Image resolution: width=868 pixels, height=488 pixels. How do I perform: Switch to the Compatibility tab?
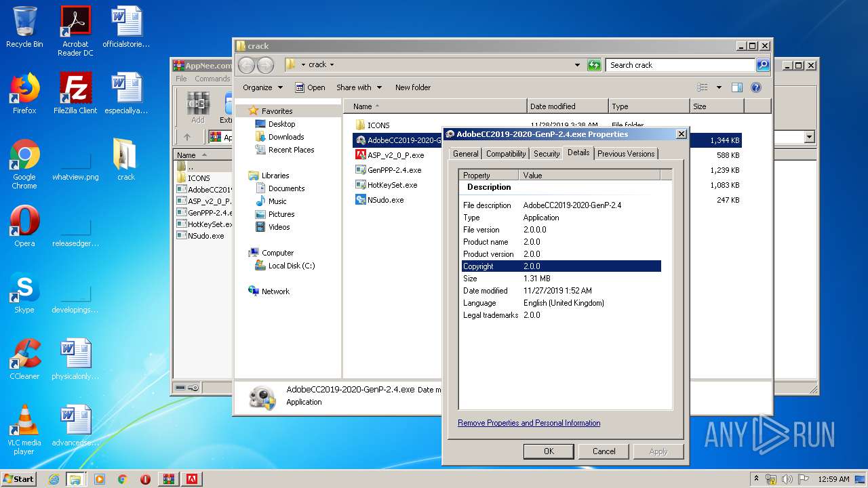[506, 154]
